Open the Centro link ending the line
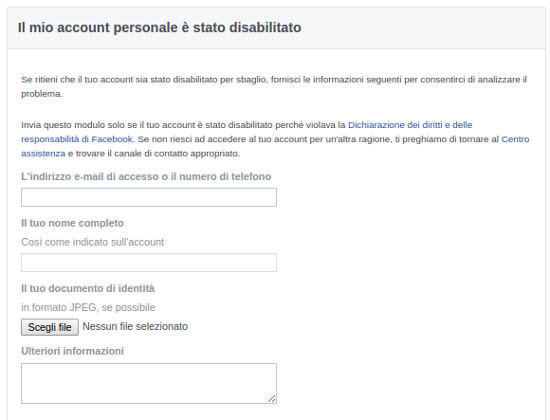This screenshot has height=420, width=550. pos(515,139)
